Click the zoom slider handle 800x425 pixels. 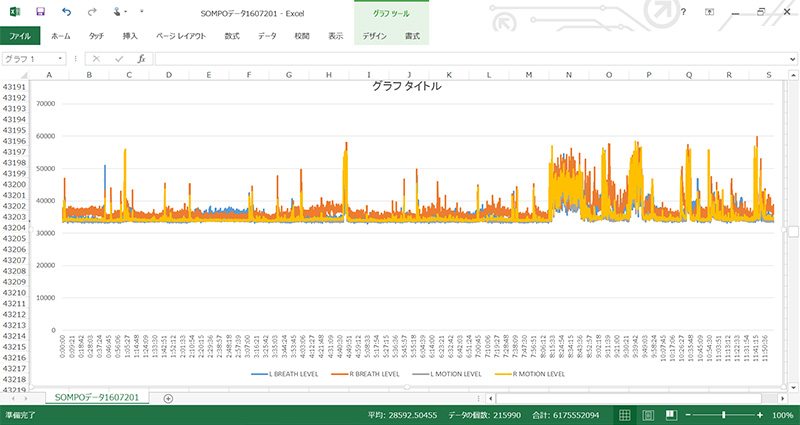(x=725, y=415)
